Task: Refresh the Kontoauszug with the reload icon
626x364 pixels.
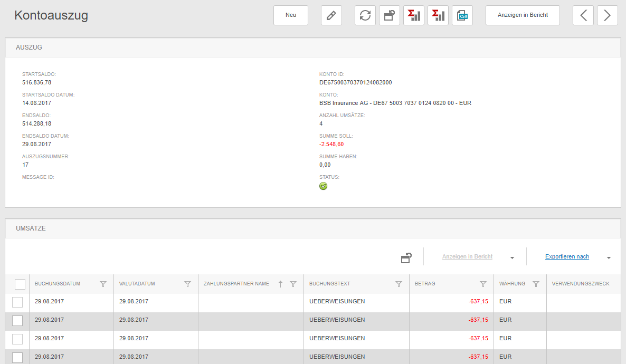Action: (365, 15)
